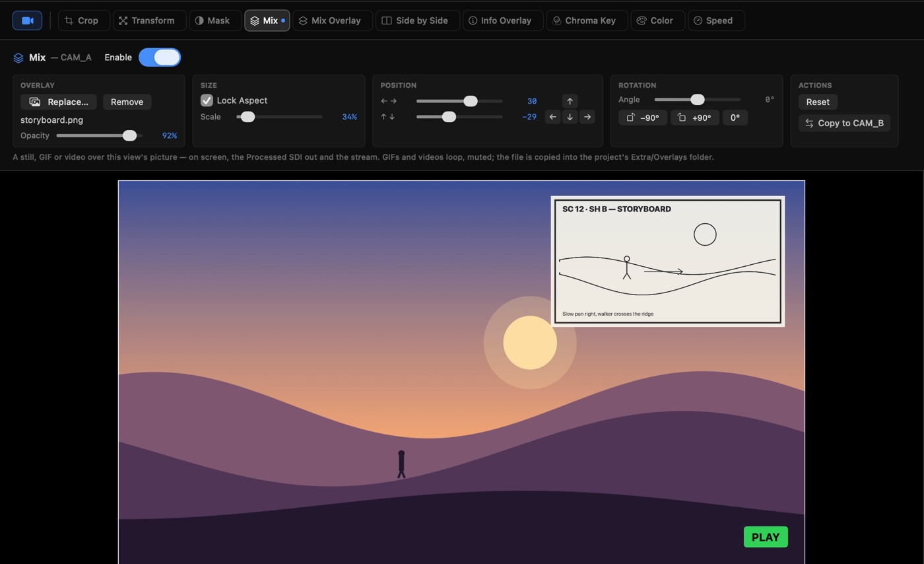Image resolution: width=924 pixels, height=564 pixels.
Task: Click the 92% opacity value
Action: click(170, 135)
